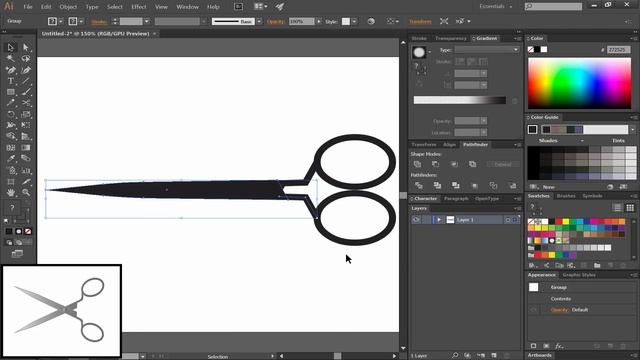Toggle visibility eye of Layer 1
This screenshot has height=360, width=640.
point(416,220)
